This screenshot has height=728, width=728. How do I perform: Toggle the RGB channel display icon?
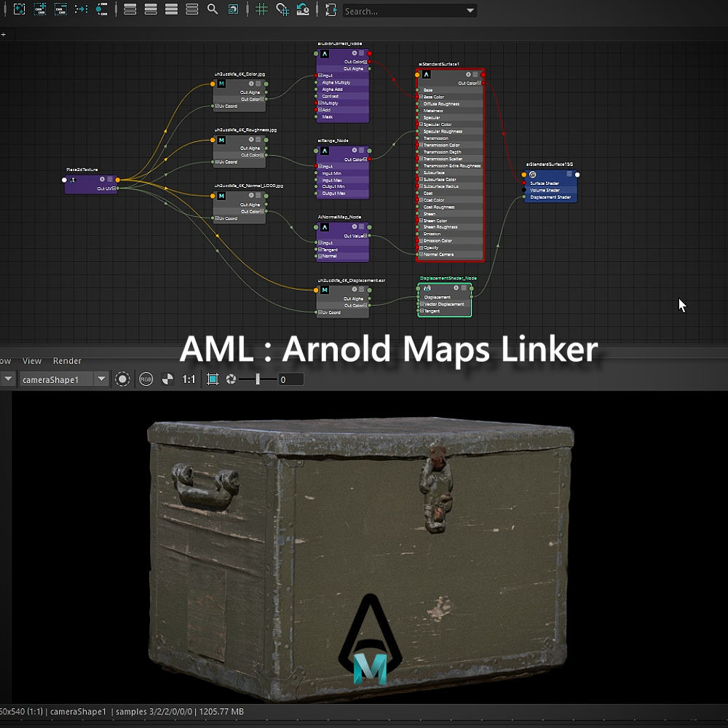146,379
